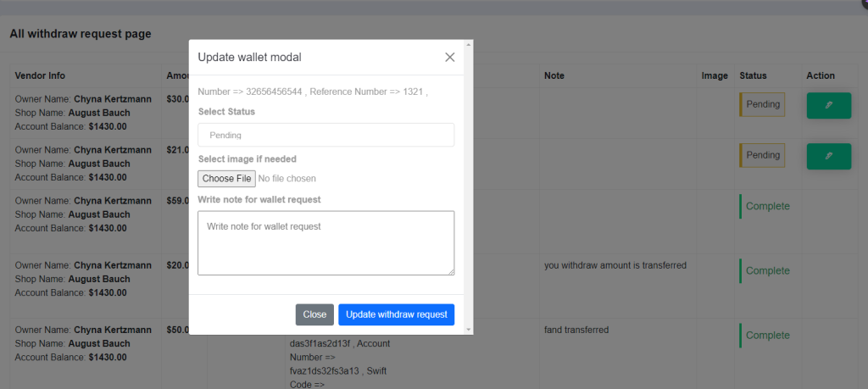Click the Status column header
The height and width of the screenshot is (389, 868).
tap(753, 75)
